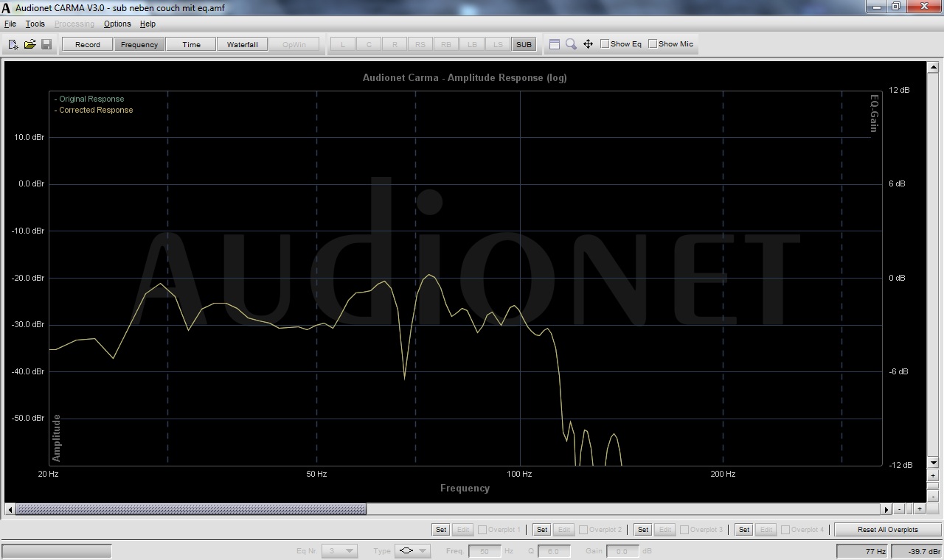This screenshot has width=944, height=560.
Task: Select the four-arrow pan tool
Action: [x=588, y=44]
